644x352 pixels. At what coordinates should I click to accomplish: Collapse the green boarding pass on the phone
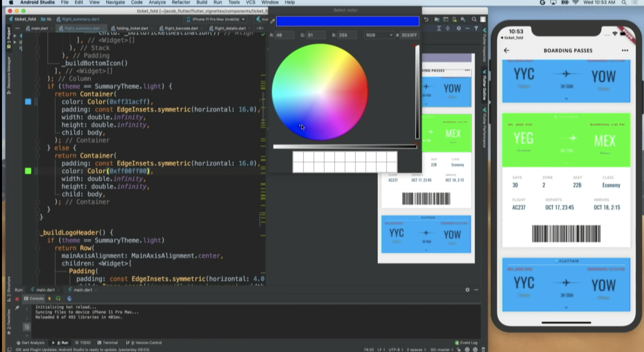[x=566, y=163]
